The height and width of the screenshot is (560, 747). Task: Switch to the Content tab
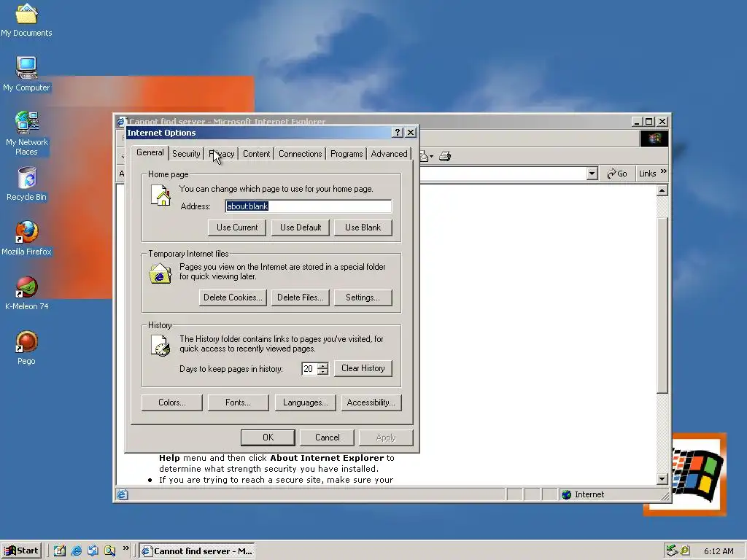(x=256, y=154)
